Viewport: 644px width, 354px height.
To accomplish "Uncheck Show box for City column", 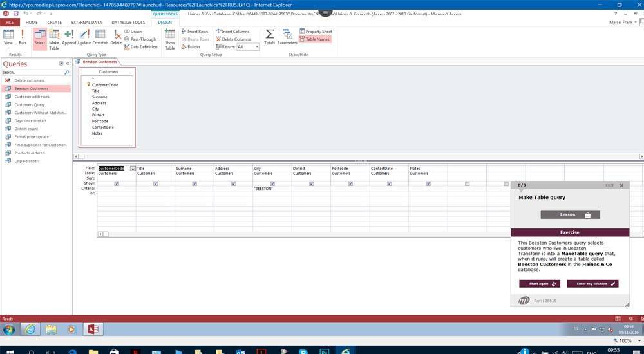I will pos(272,183).
